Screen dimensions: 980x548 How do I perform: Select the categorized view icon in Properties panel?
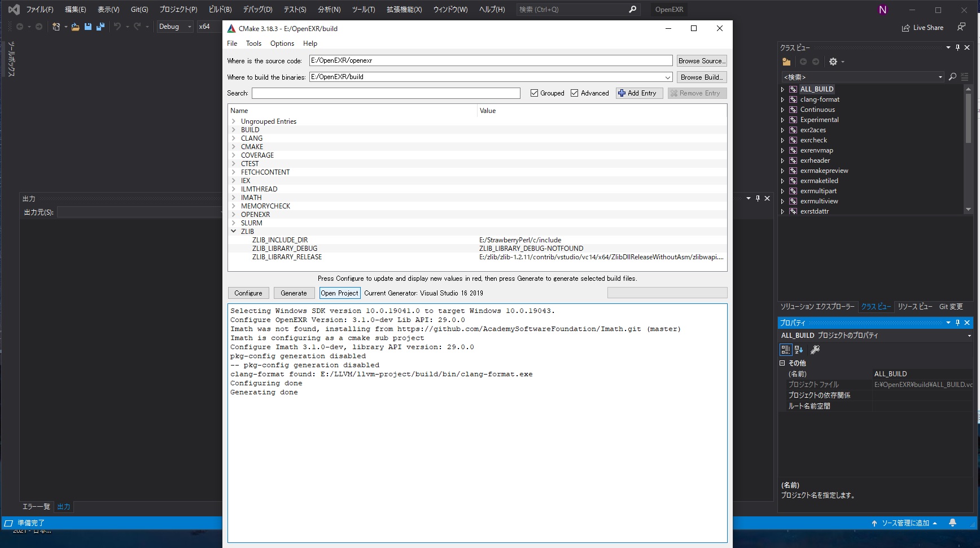tap(785, 350)
